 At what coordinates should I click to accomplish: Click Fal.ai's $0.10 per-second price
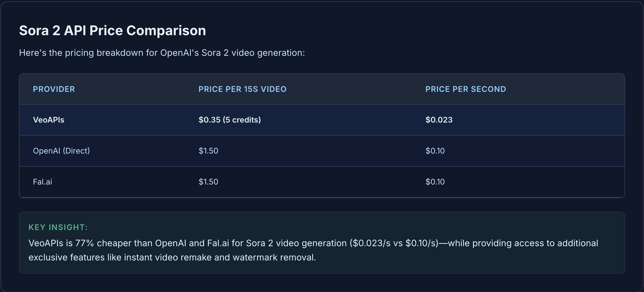click(x=435, y=182)
